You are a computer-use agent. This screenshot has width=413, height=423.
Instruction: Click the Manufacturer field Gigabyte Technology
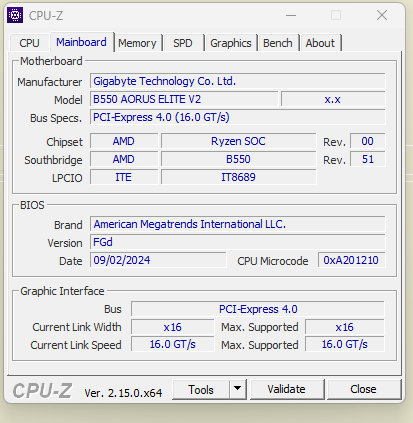[x=238, y=81]
